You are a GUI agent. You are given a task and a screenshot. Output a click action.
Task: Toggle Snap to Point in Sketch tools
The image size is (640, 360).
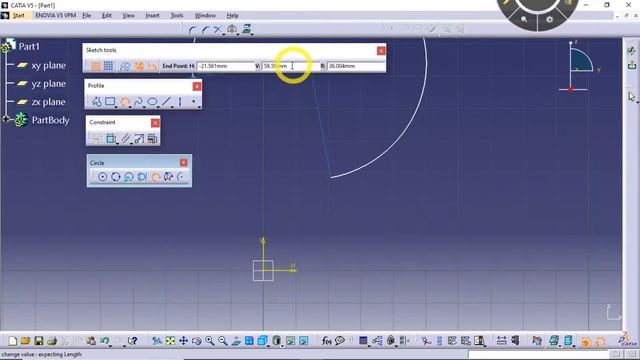109,66
